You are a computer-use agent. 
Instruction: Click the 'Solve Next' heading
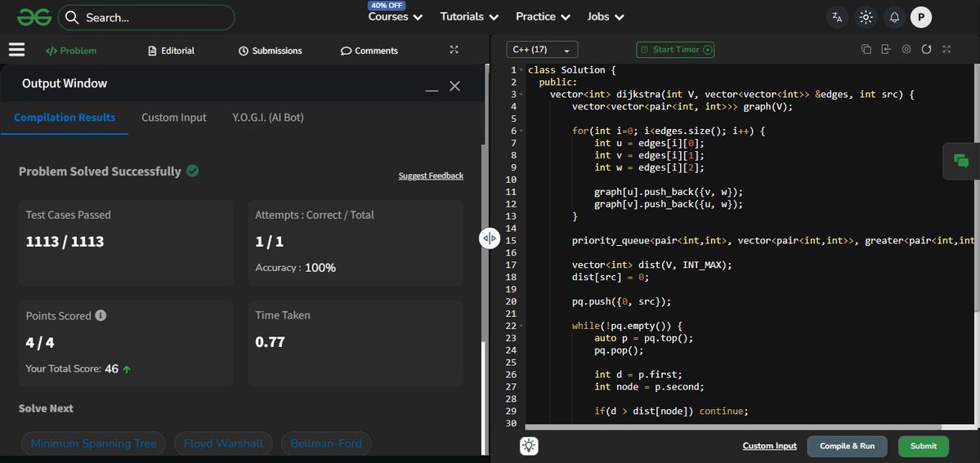[x=47, y=408]
